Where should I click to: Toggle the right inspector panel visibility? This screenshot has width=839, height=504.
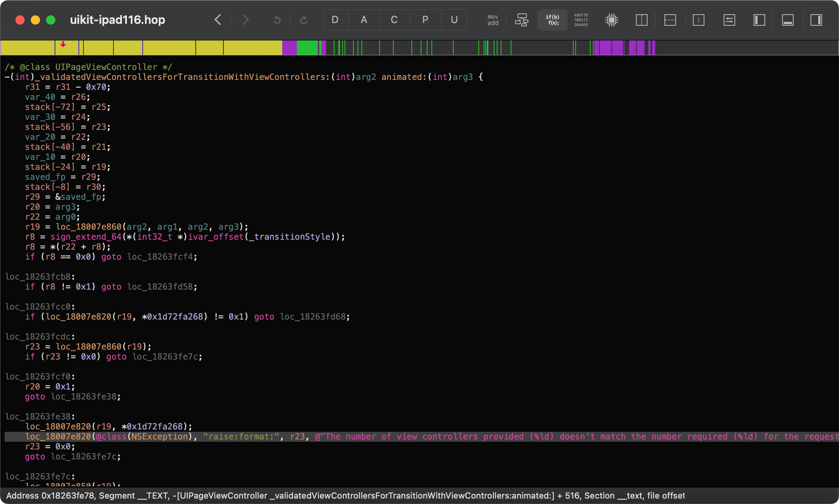(816, 20)
